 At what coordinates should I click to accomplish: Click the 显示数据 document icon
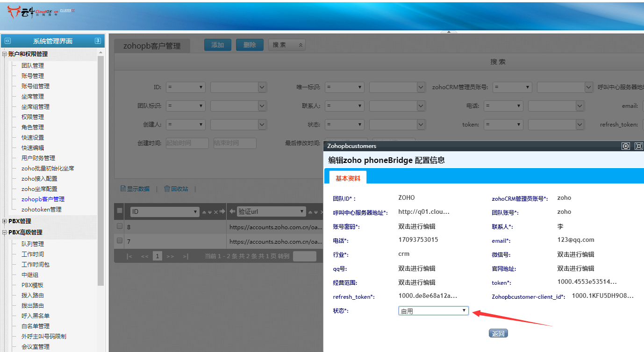tap(123, 189)
